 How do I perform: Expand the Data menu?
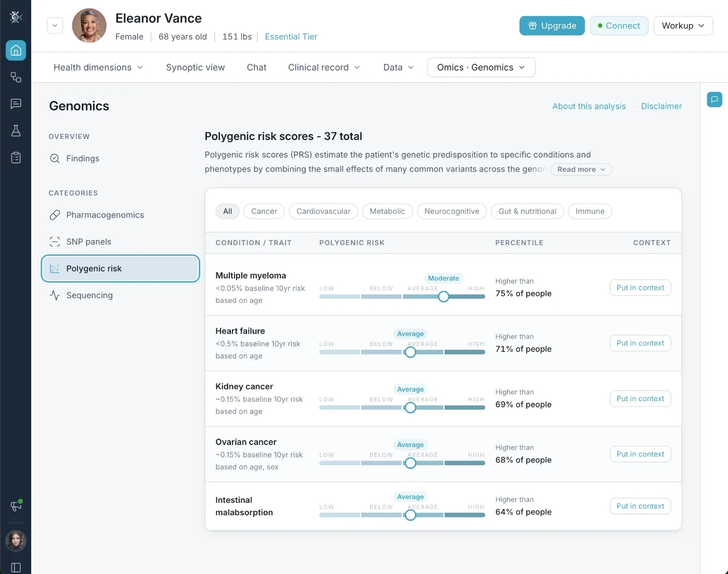tap(398, 67)
